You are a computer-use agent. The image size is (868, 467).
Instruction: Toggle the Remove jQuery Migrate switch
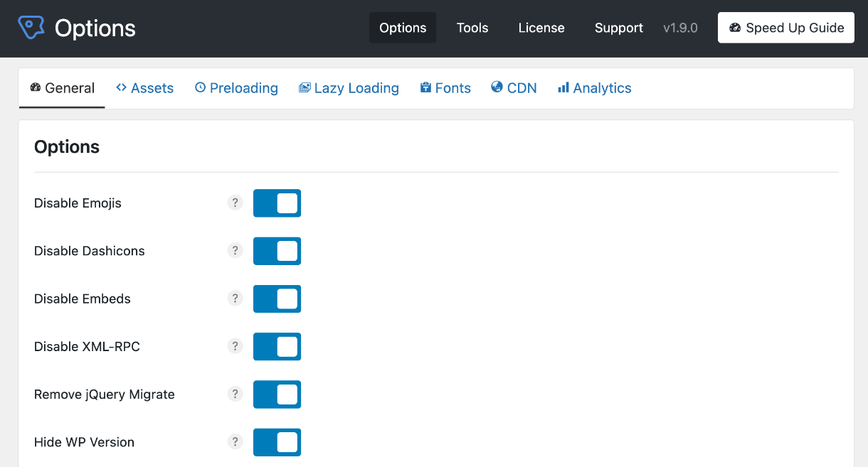277,394
